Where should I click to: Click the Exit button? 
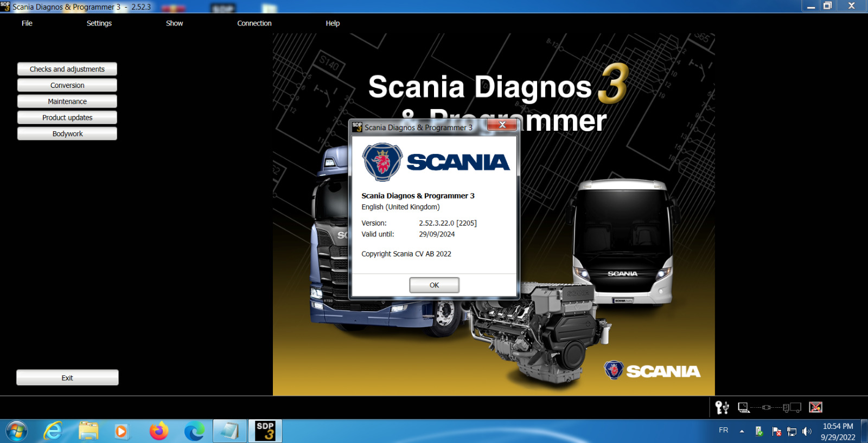click(67, 377)
